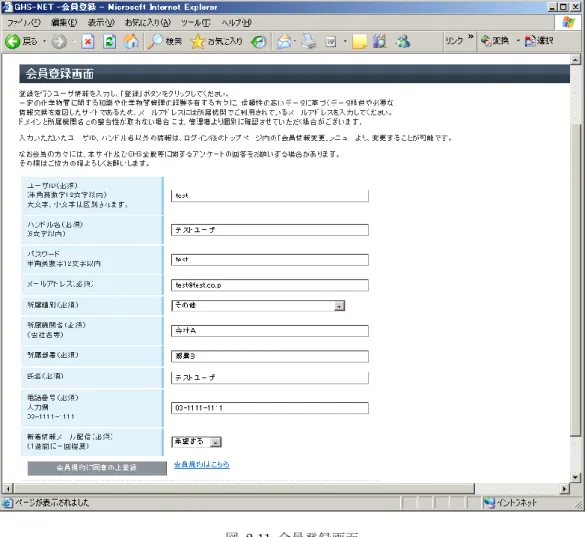Click the vertical scrollbar down arrow
The height and width of the screenshot is (537, 585).
click(x=575, y=477)
